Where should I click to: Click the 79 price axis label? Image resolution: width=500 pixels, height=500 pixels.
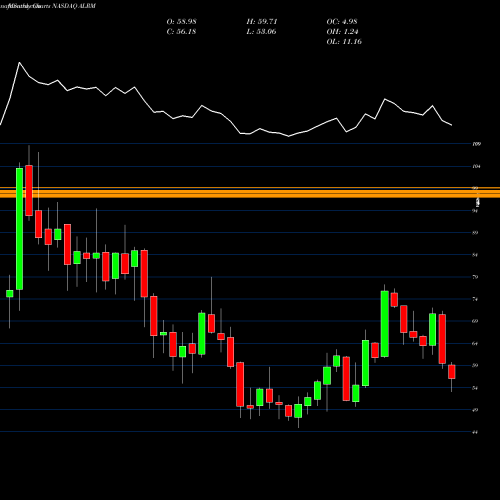click(x=475, y=277)
